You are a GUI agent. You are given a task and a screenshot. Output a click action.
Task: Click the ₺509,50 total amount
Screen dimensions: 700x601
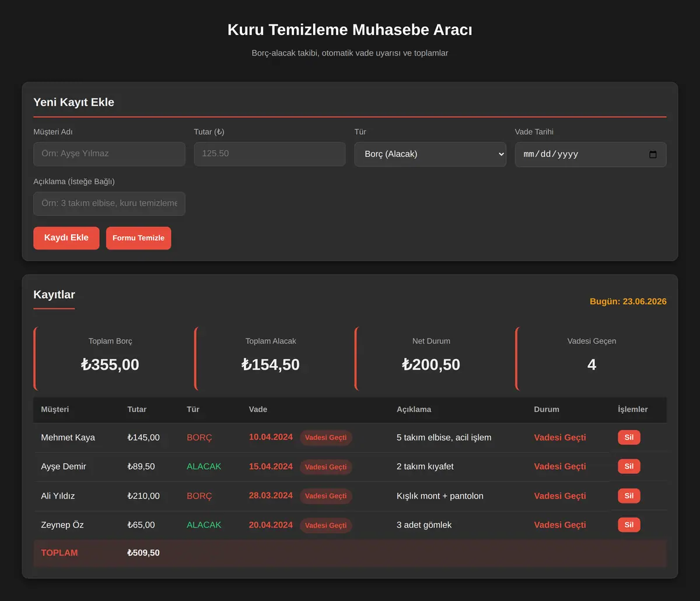[x=143, y=553]
